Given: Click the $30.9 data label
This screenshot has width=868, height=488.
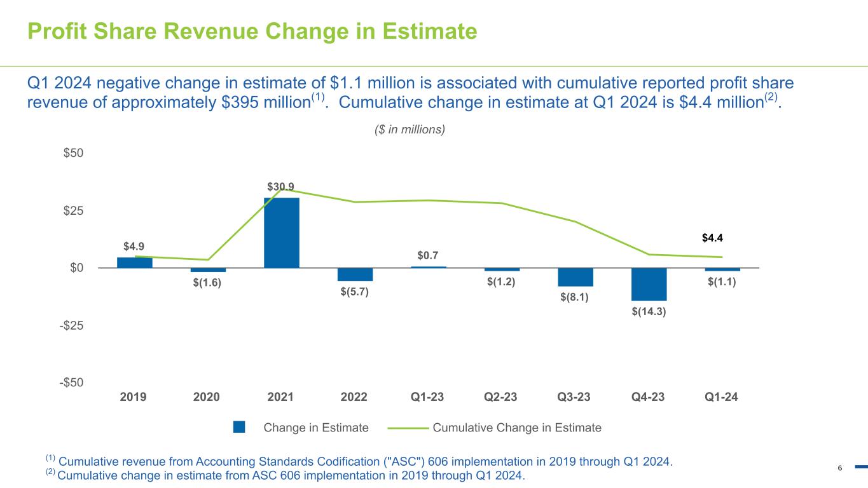Looking at the screenshot, I should [280, 187].
